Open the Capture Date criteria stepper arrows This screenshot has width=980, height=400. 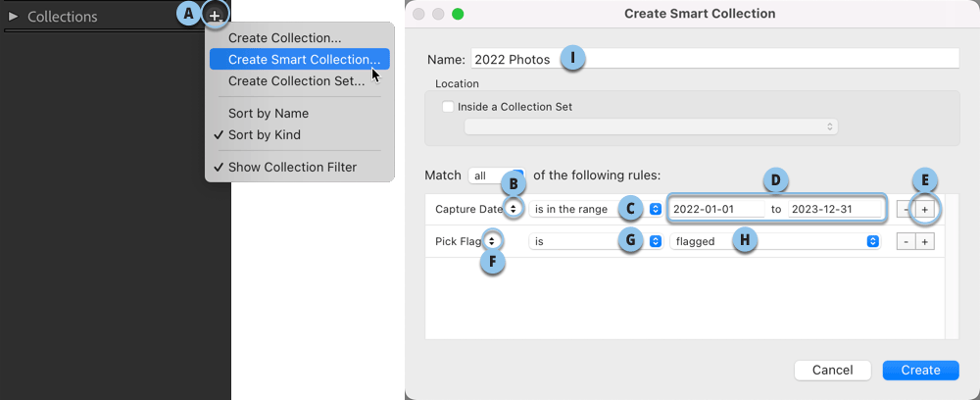point(513,209)
